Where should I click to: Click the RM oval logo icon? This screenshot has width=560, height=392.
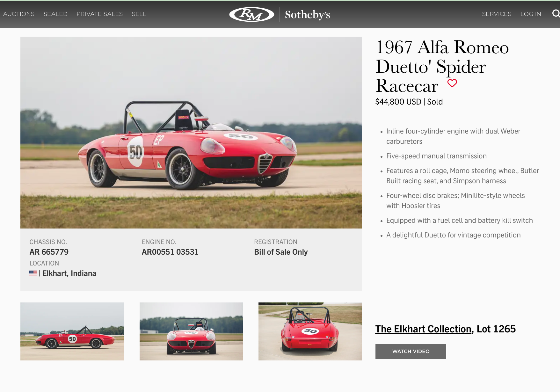coord(252,14)
